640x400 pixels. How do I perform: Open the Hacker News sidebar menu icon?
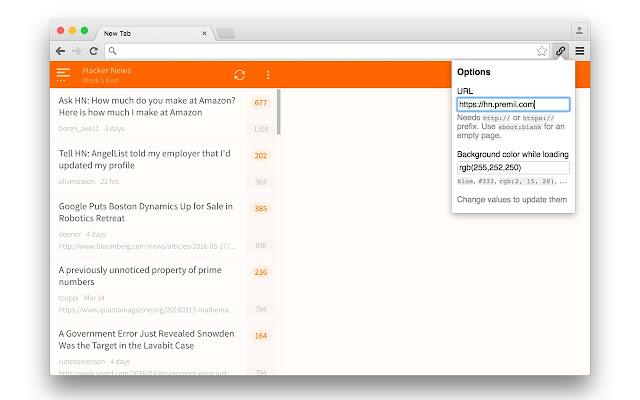pos(63,75)
